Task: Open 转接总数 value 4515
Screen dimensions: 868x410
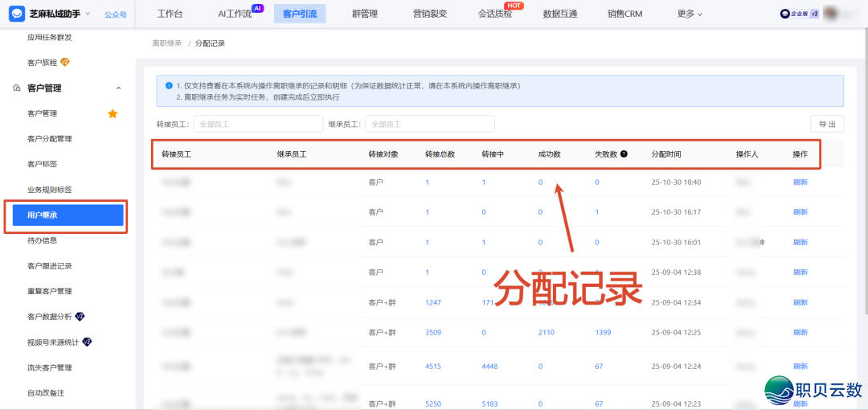Action: tap(433, 367)
